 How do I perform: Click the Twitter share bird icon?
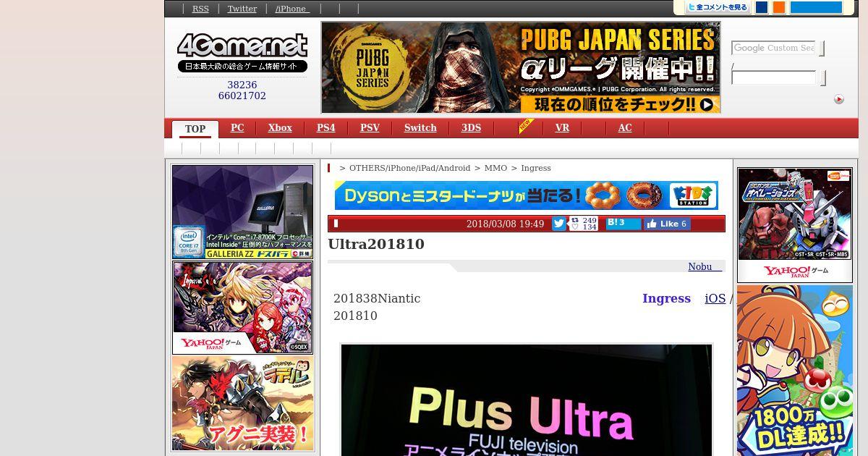coord(558,224)
